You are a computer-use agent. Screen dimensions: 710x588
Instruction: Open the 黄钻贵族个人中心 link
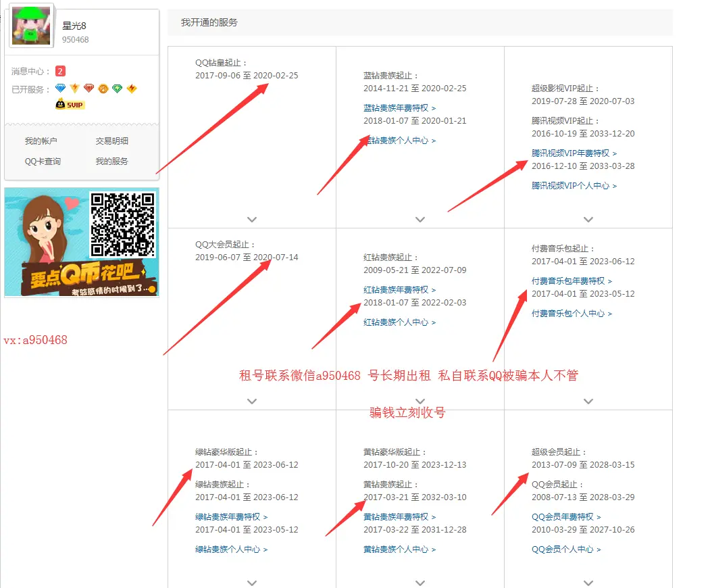399,549
